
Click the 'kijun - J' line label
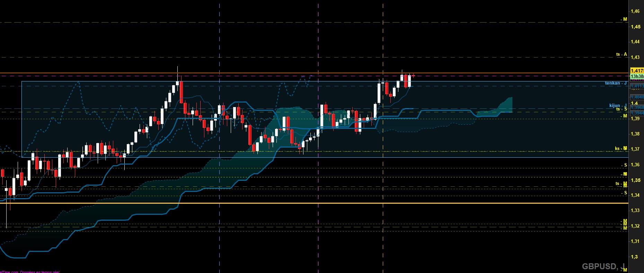coord(618,105)
